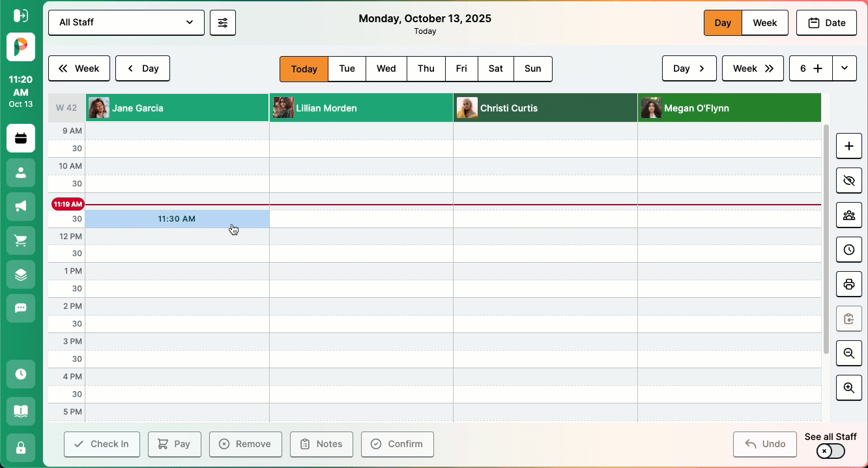Open the clients person icon in sidebar
The image size is (868, 468).
point(21,173)
